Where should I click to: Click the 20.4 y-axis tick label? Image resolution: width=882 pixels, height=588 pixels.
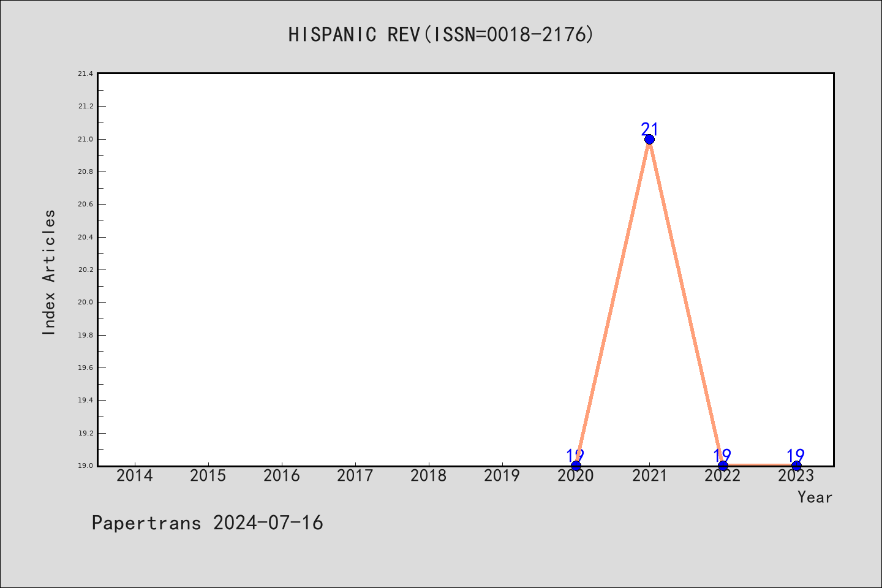tap(85, 237)
